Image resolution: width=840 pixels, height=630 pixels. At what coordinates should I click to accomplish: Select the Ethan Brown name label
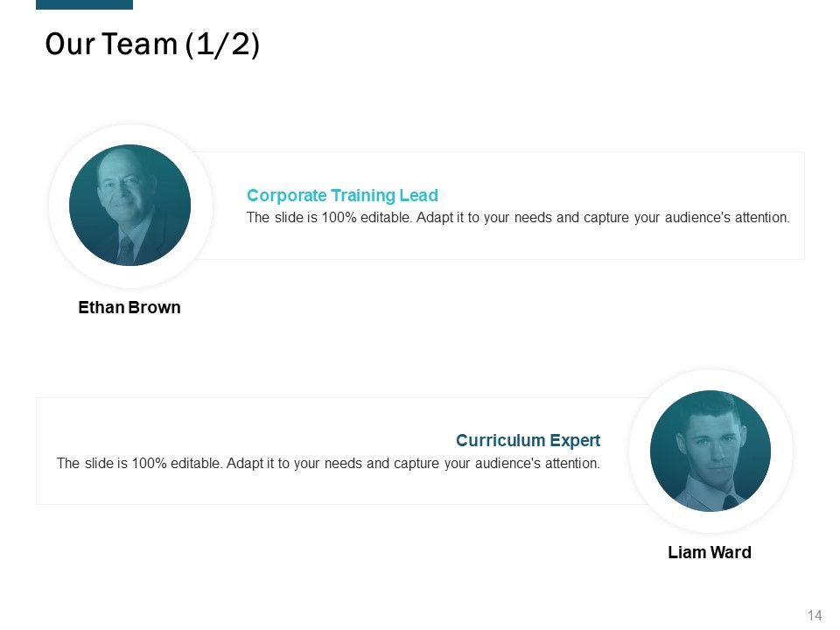[x=129, y=307]
